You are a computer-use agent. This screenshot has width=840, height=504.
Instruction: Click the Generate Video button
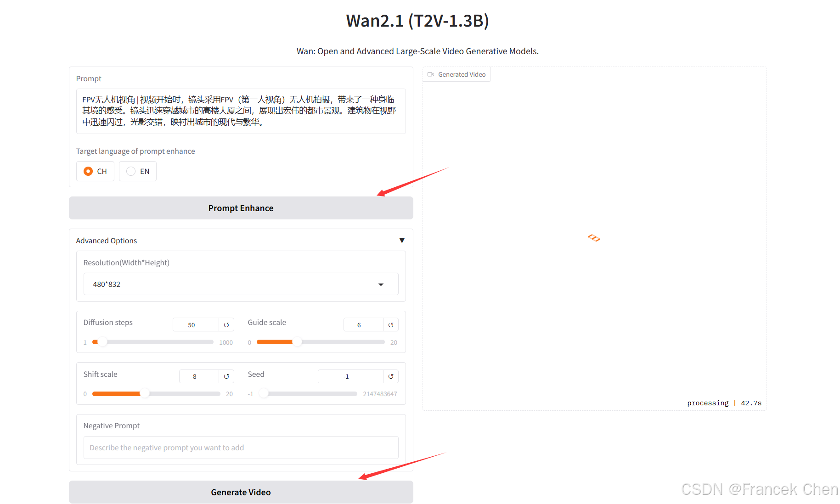coord(241,492)
